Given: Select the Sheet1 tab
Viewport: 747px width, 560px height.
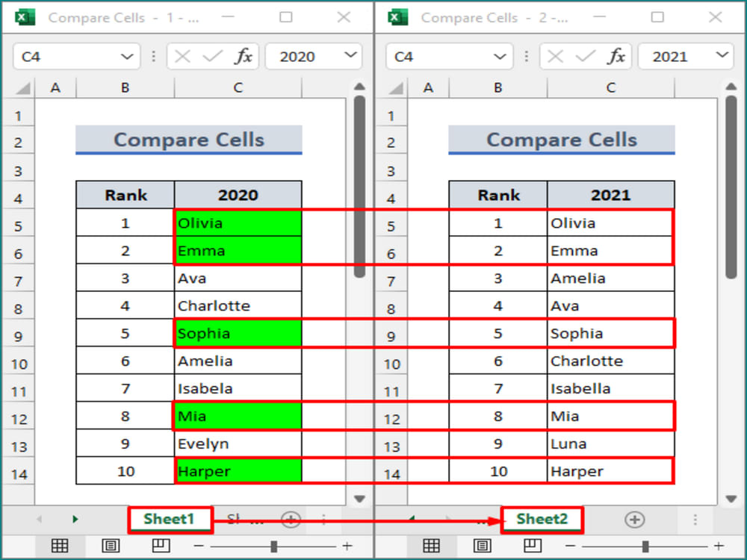Looking at the screenshot, I should (x=169, y=520).
